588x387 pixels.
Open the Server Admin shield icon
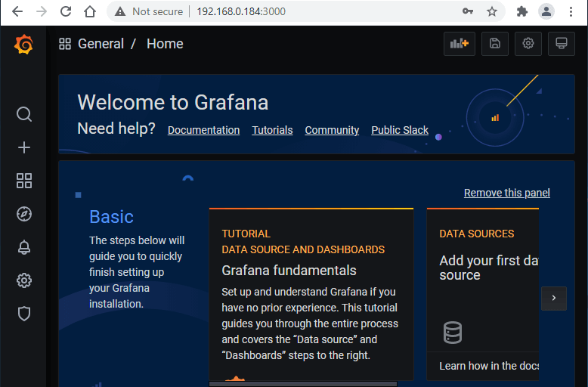click(24, 314)
